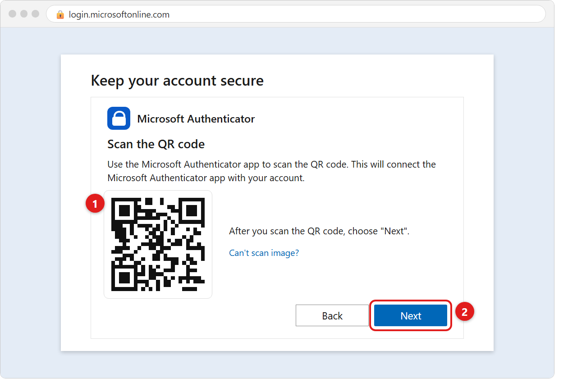Go back with the Back button
Image resolution: width=568 pixels, height=392 pixels.
332,316
